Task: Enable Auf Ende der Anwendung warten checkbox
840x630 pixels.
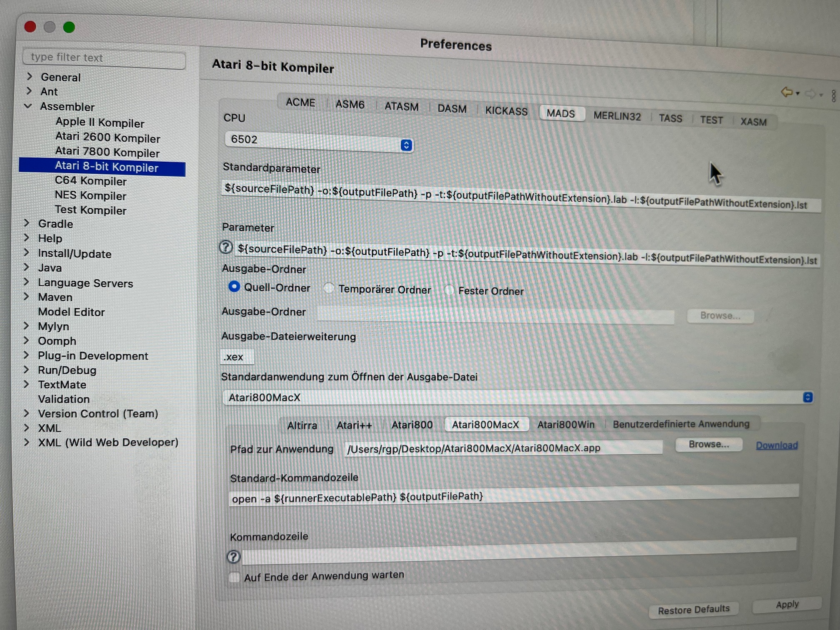Action: coord(235,577)
